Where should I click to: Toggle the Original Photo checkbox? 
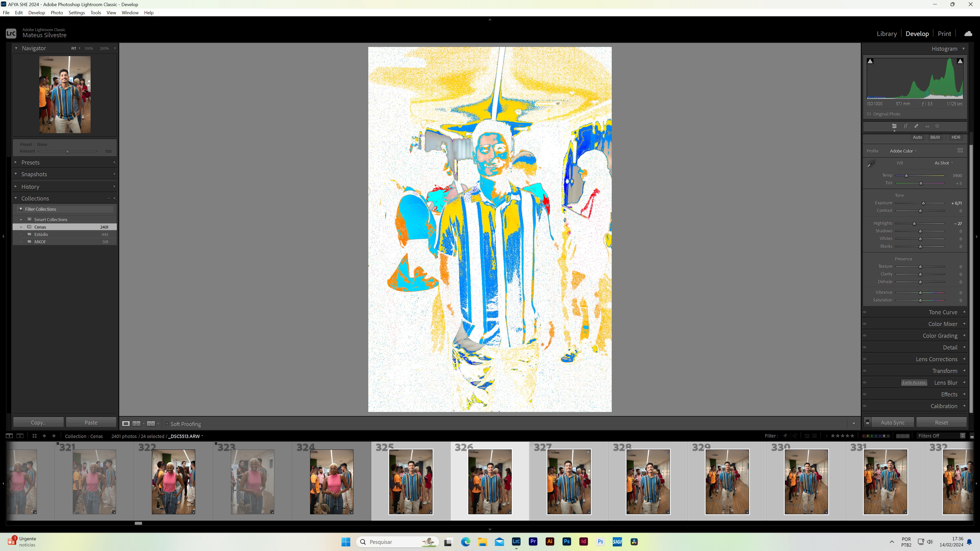pyautogui.click(x=869, y=114)
